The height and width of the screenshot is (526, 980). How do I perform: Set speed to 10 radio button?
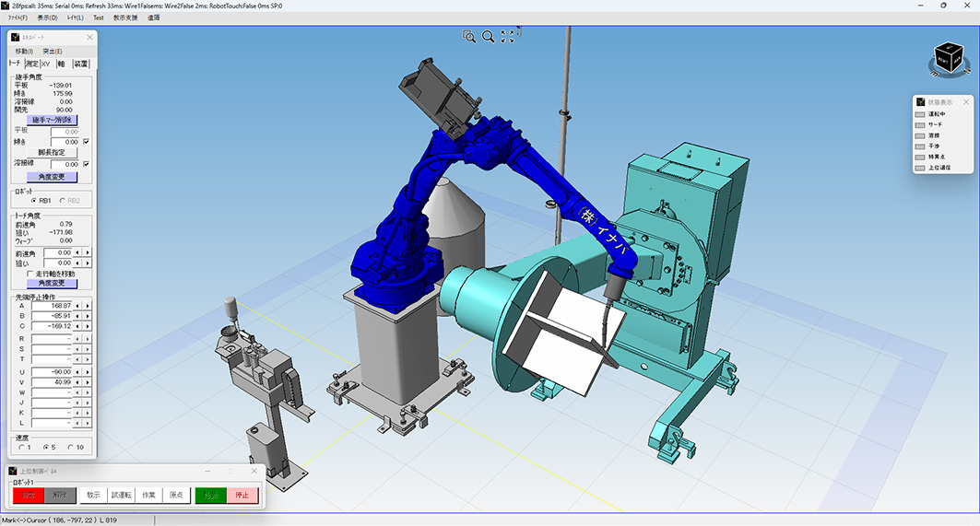point(71,448)
